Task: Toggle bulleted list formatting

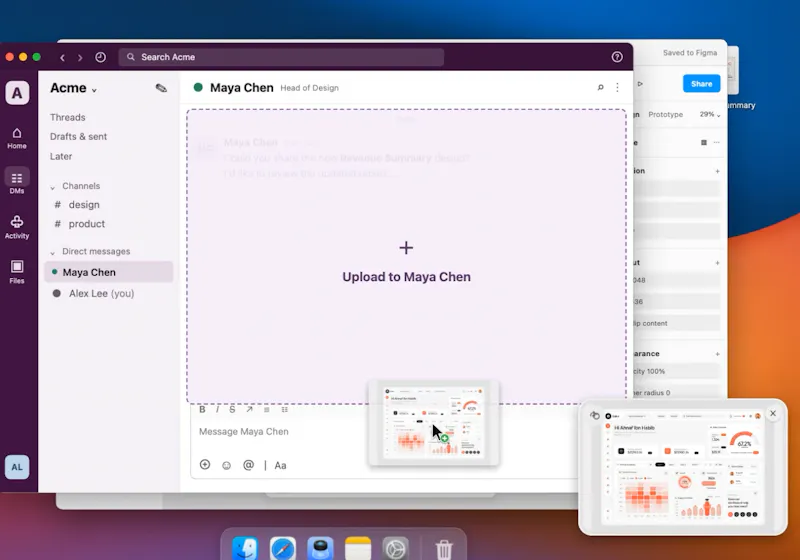Action: [x=285, y=410]
